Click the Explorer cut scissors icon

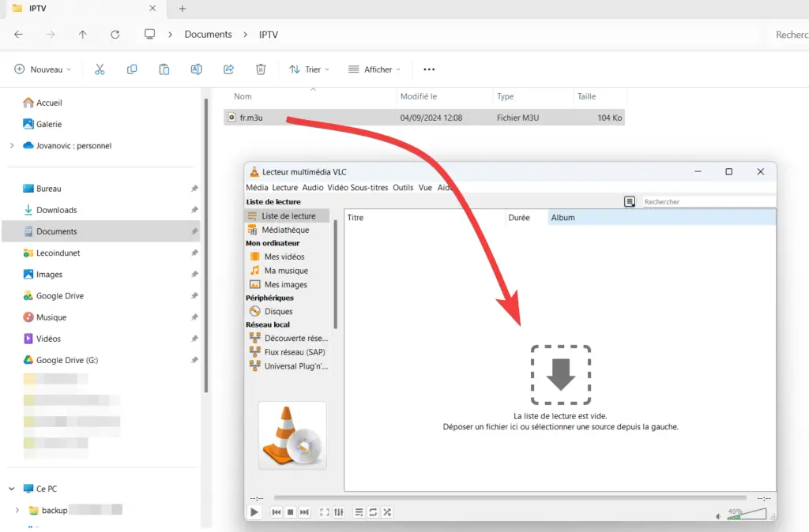point(100,69)
